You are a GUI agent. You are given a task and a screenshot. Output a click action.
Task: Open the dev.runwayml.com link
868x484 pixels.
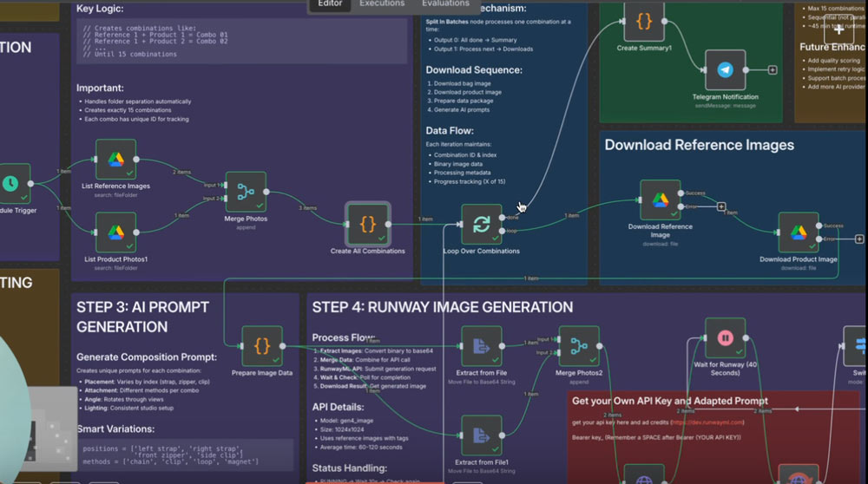[x=715, y=422]
